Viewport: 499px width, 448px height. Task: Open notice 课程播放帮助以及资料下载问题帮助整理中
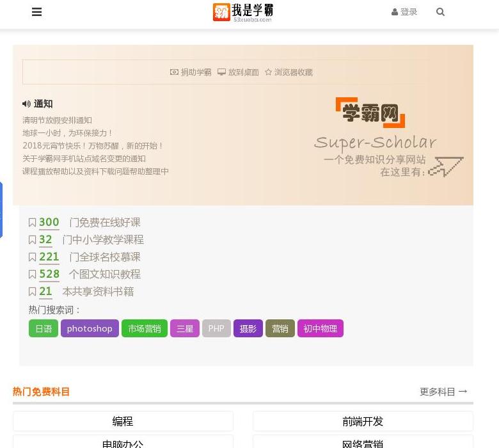(x=95, y=172)
